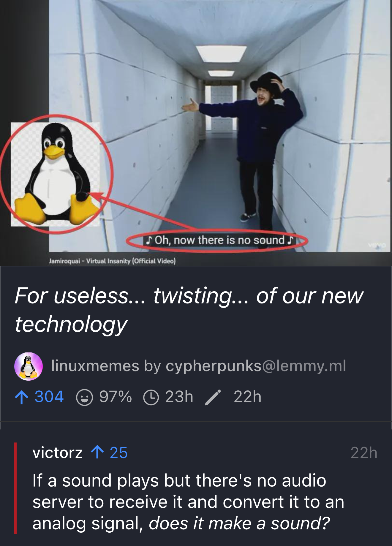Upvote the post with the arrow icon
392x546 pixels.
tap(21, 397)
